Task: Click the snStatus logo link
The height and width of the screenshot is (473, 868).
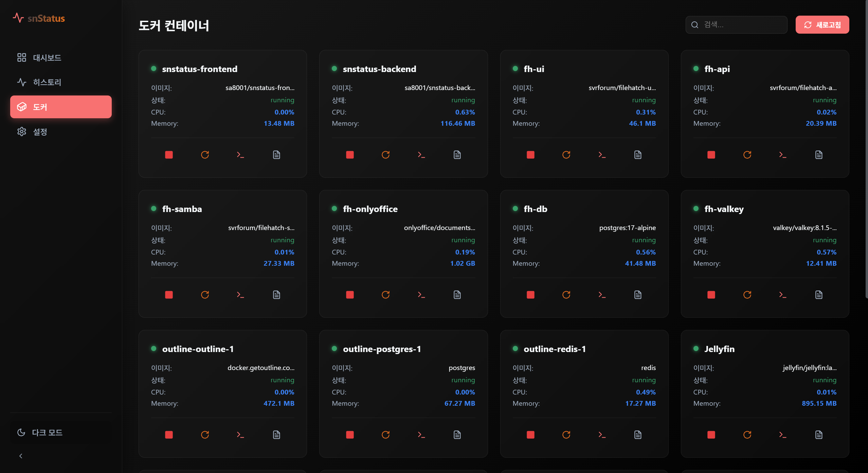Action: 39,18
